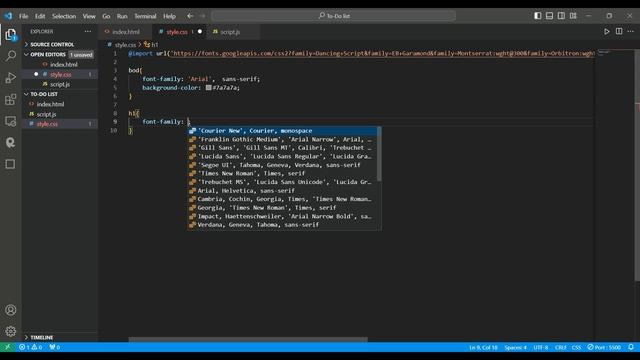This screenshot has height=360, width=640.
Task: Toggle primary side bar layout icon
Action: 538,16
